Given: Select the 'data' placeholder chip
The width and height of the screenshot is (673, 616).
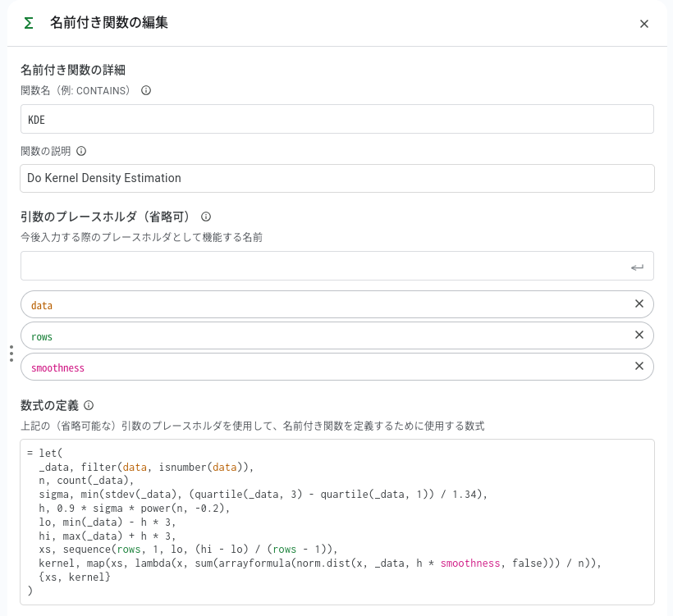Looking at the screenshot, I should [337, 304].
